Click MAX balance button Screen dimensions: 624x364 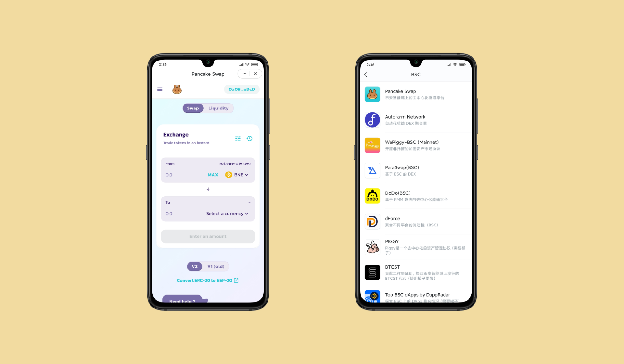(213, 174)
